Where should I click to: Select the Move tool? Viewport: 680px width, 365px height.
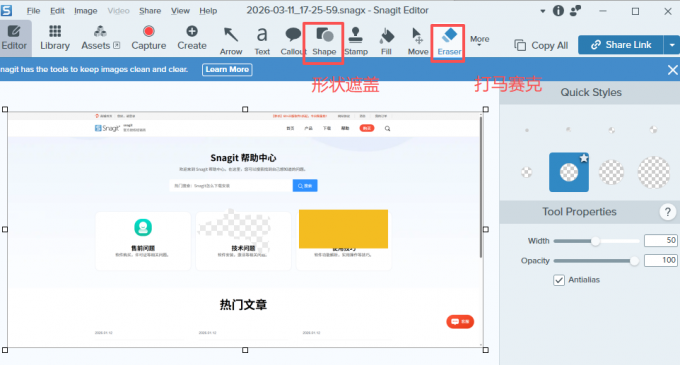pos(418,42)
